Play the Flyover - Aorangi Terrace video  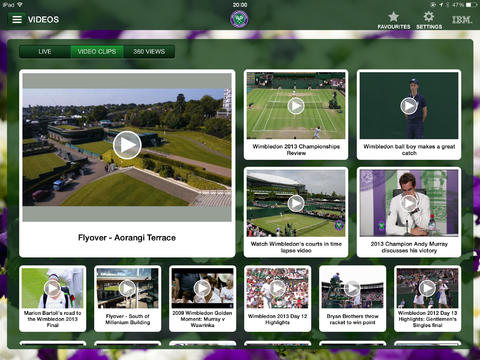[127, 145]
